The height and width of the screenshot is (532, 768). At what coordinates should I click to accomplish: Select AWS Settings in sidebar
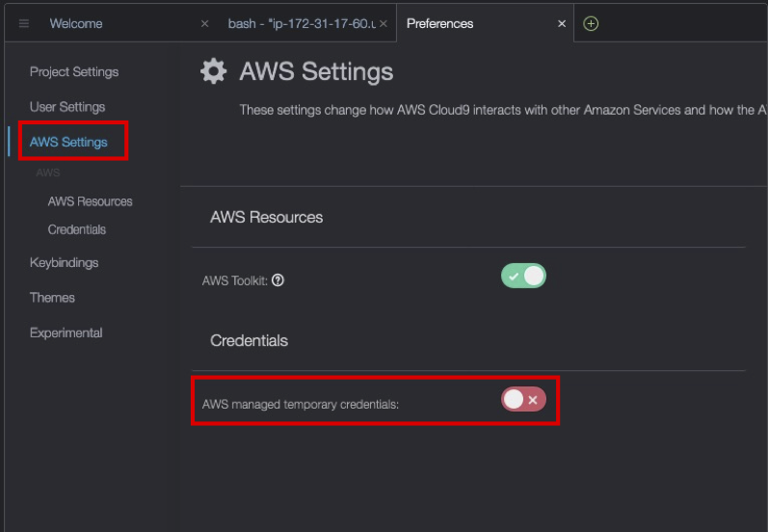coord(68,142)
